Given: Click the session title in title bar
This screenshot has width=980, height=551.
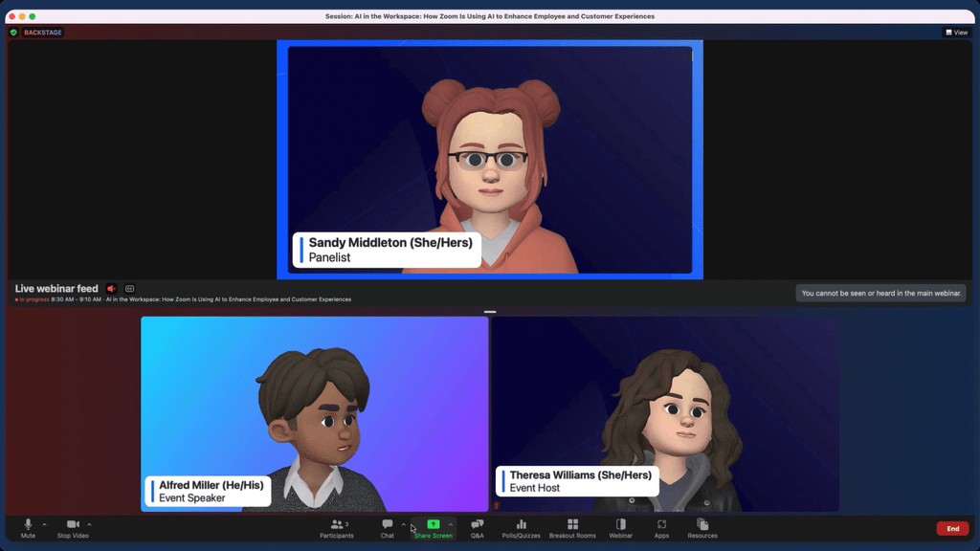Looking at the screenshot, I should pos(490,16).
